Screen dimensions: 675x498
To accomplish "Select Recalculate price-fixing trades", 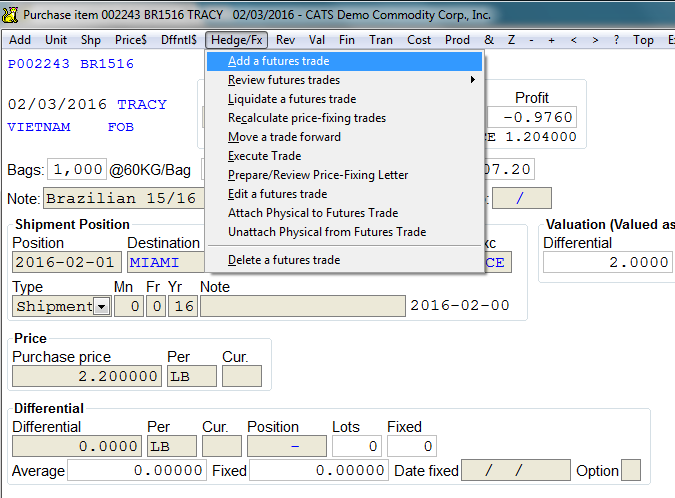I will tap(344, 118).
